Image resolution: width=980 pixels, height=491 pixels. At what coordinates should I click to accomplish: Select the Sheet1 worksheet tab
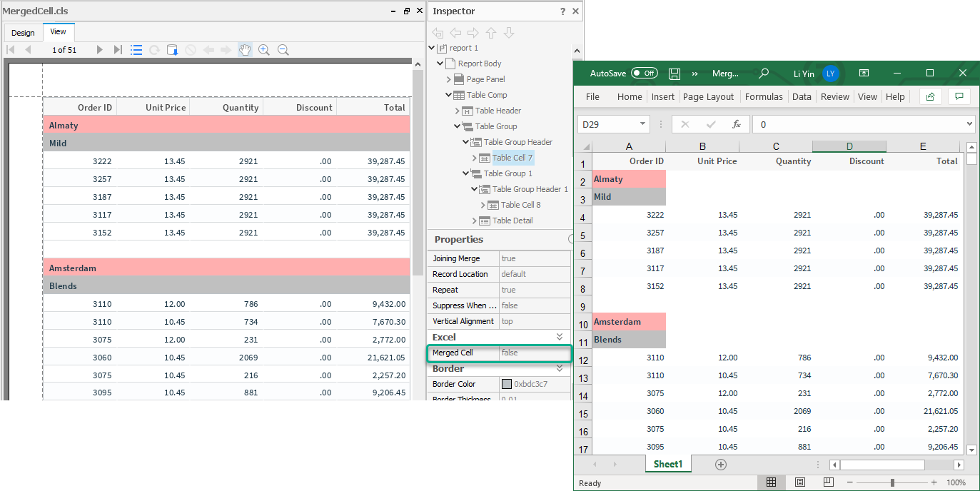(668, 464)
